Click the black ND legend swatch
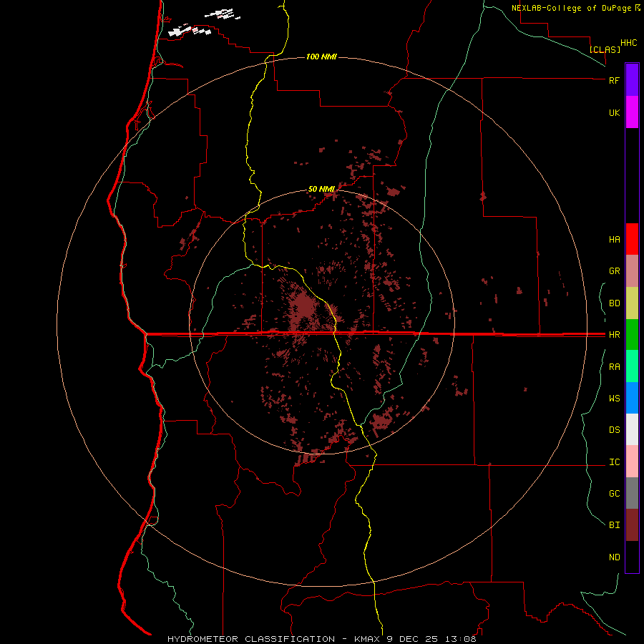The width and height of the screenshot is (644, 644). click(x=632, y=557)
